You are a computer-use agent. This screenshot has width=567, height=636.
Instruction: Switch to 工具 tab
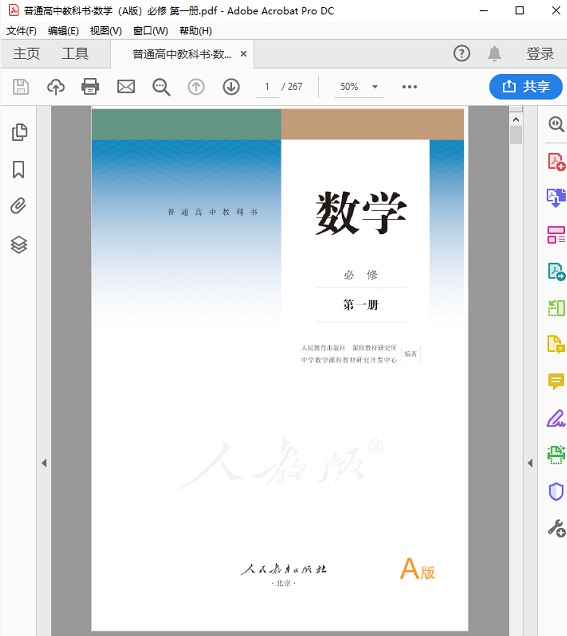[x=75, y=54]
